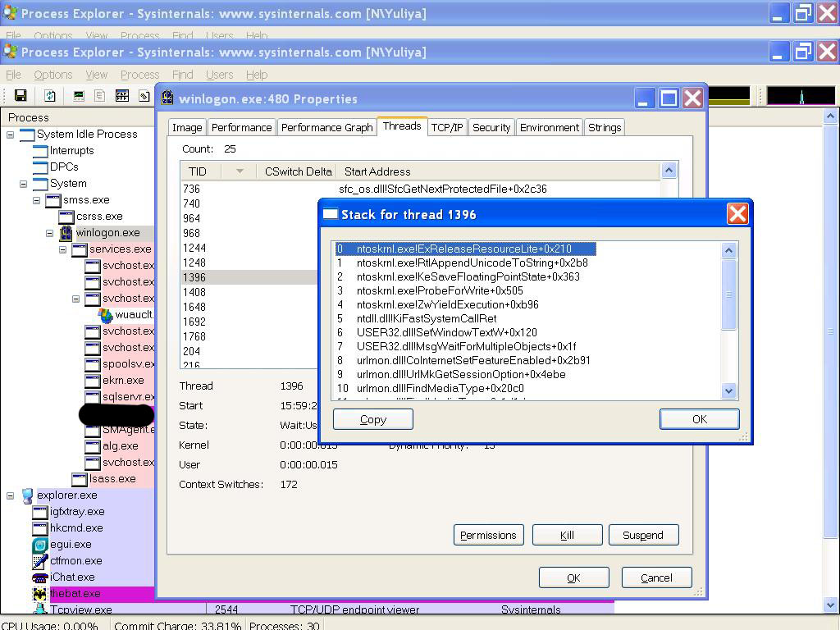Click the igfxtray.exe process icon
Image resolution: width=840 pixels, height=630 pixels.
40,512
